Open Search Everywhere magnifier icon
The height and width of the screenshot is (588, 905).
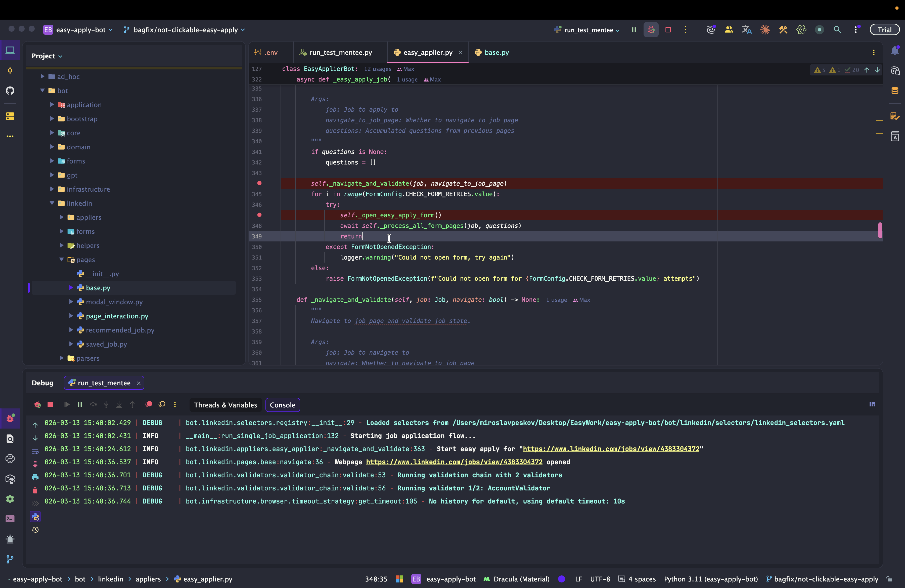pyautogui.click(x=837, y=30)
